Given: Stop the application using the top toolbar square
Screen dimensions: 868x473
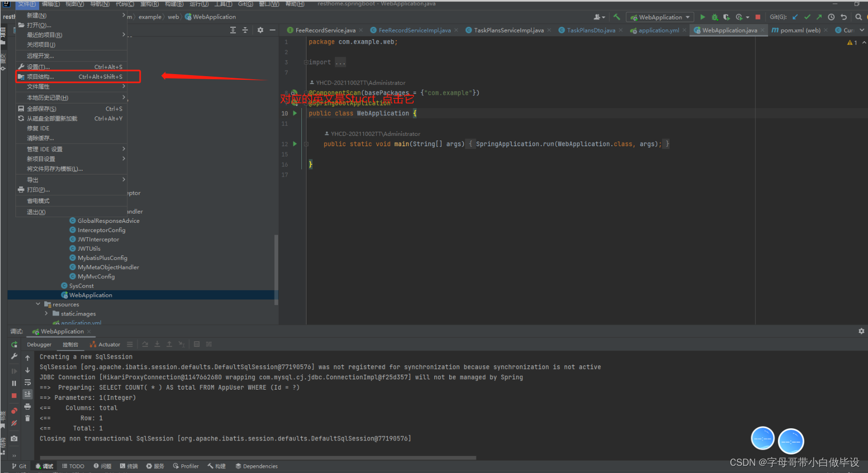Looking at the screenshot, I should pos(758,17).
